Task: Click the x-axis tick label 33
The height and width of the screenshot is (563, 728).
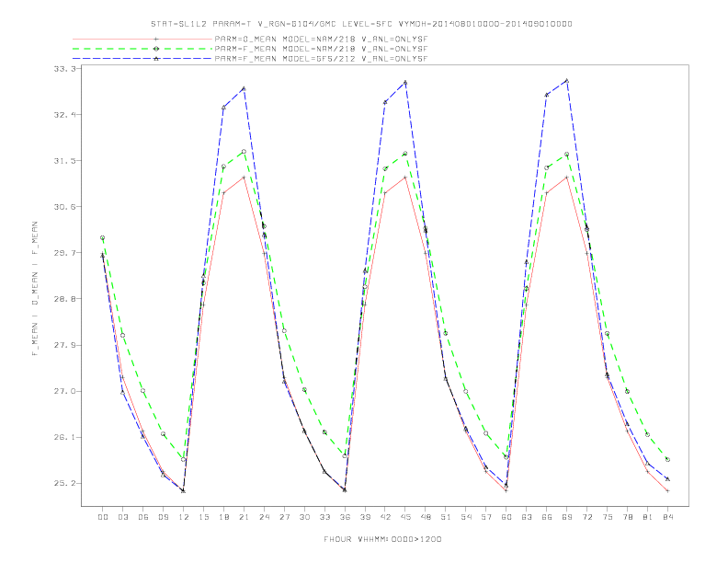Action: click(324, 517)
